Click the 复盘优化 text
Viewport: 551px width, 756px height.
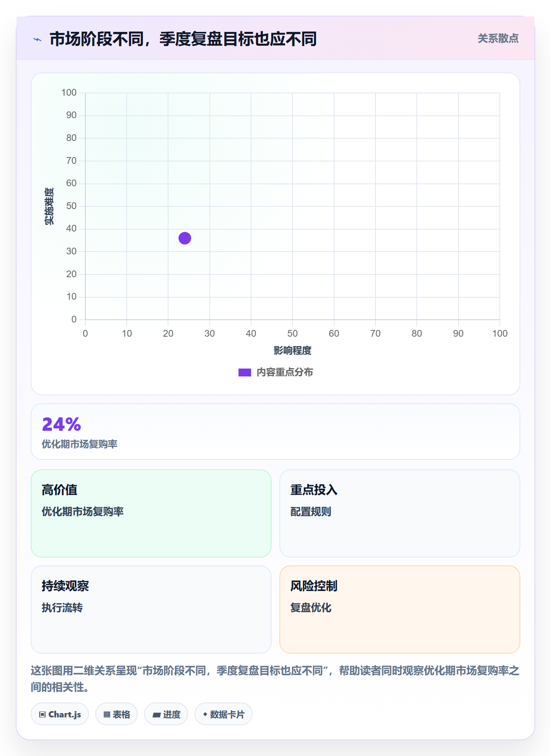pos(311,608)
